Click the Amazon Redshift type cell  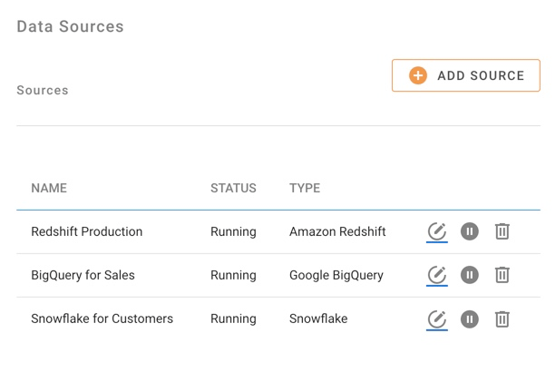point(337,231)
